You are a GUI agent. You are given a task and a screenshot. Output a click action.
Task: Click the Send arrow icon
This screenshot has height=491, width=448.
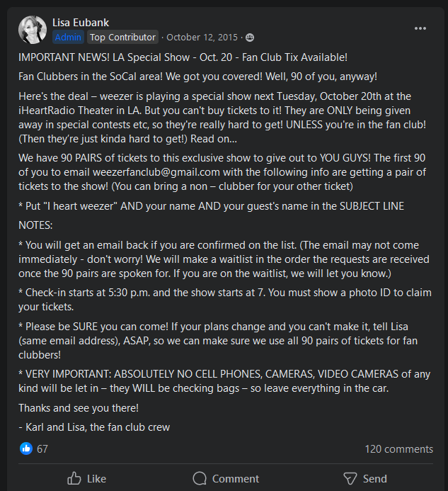point(350,478)
